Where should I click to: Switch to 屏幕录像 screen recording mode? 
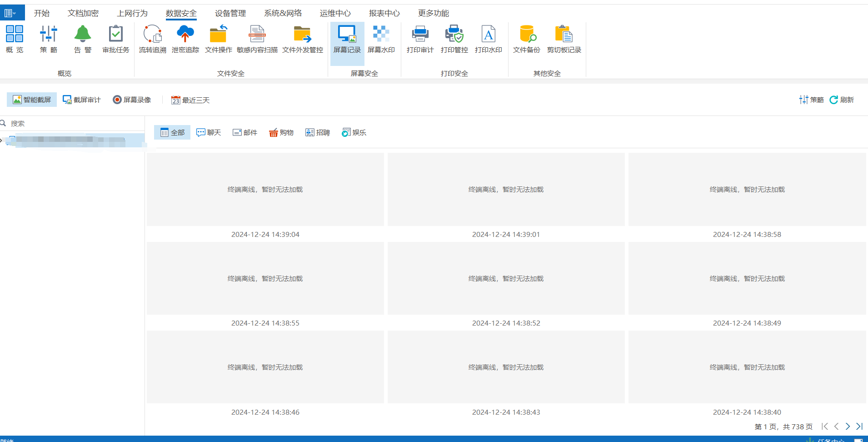pos(132,100)
